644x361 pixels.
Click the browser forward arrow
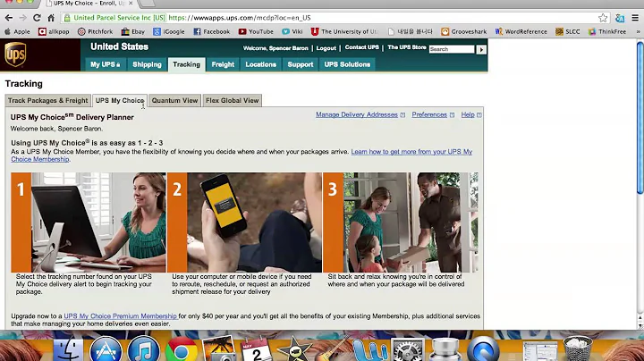[22, 18]
